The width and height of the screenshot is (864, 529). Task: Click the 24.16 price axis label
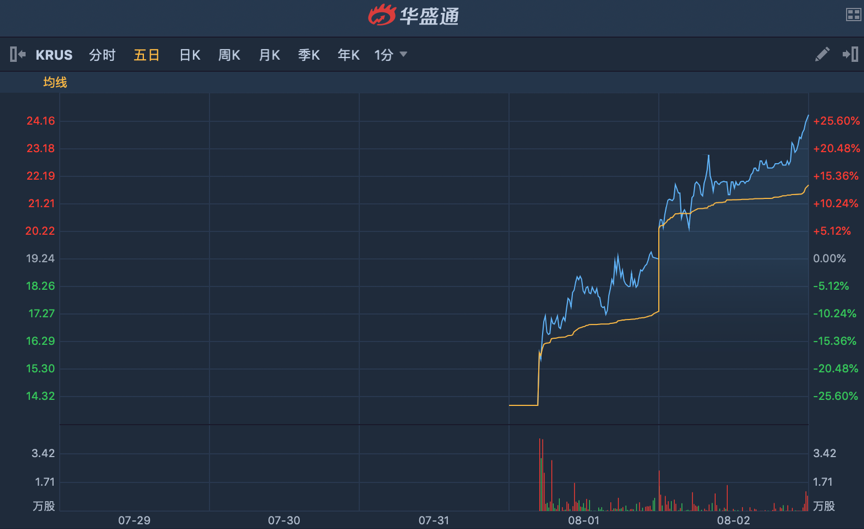(x=40, y=121)
